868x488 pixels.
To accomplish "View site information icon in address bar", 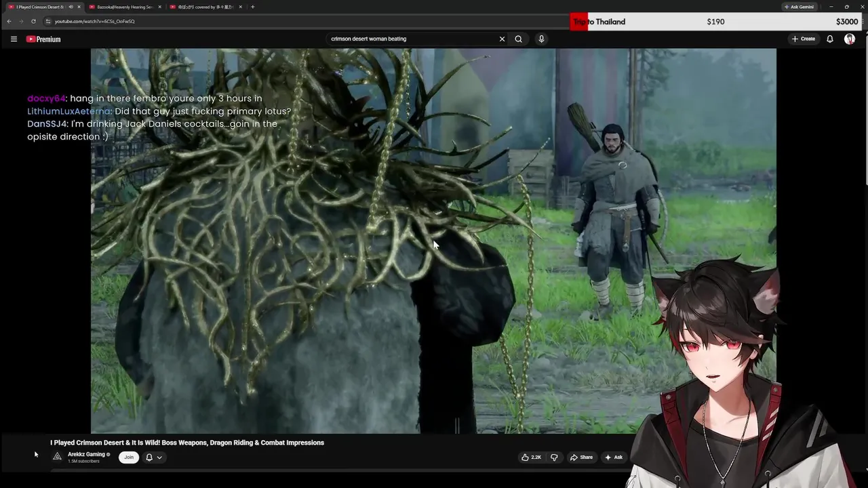I will tap(48, 21).
